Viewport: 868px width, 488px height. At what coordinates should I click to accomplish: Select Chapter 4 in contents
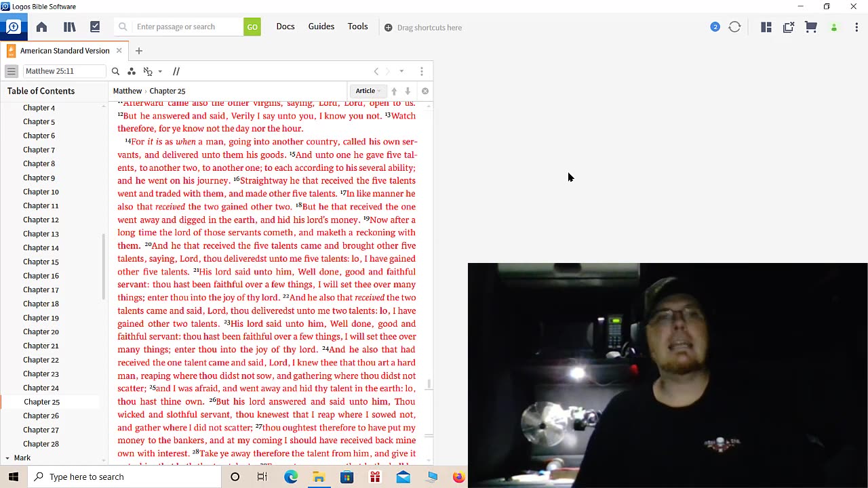pyautogui.click(x=39, y=108)
